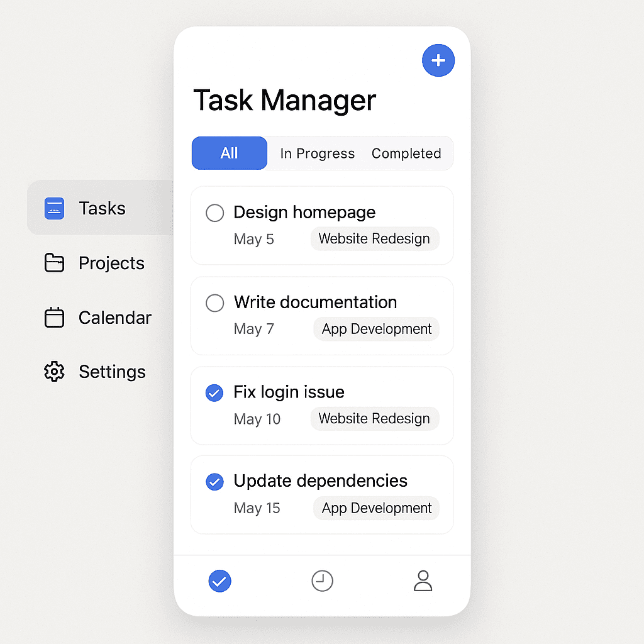Open the Settings gear icon

tap(55, 371)
